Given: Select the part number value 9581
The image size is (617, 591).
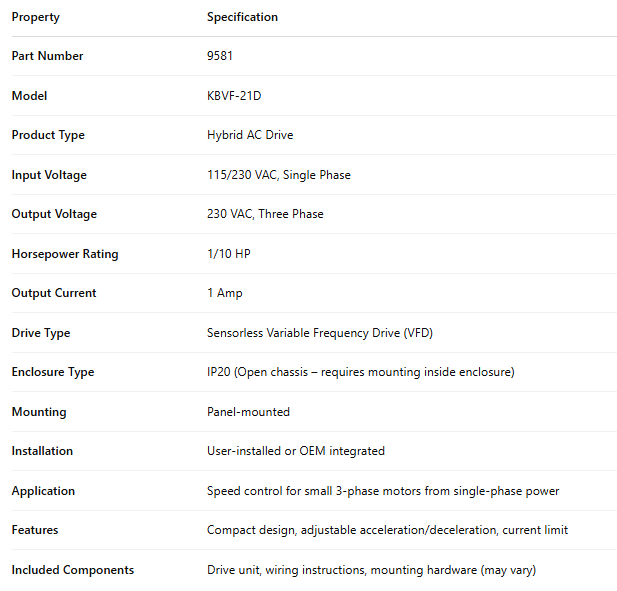Looking at the screenshot, I should click(220, 56).
